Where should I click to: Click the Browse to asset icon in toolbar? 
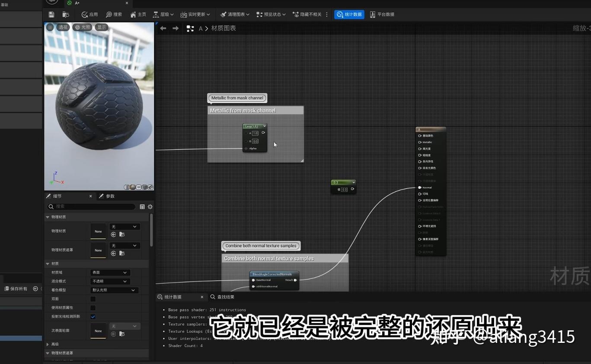click(66, 14)
